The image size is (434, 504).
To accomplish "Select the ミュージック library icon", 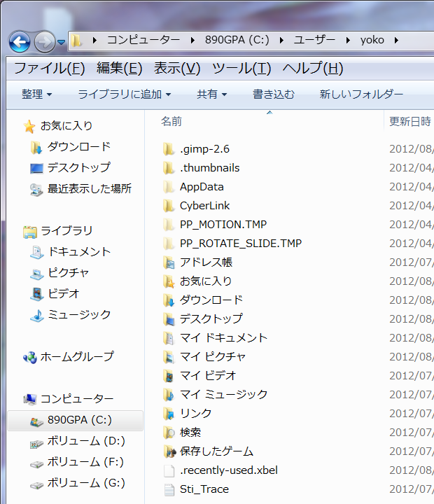I will pos(36,315).
